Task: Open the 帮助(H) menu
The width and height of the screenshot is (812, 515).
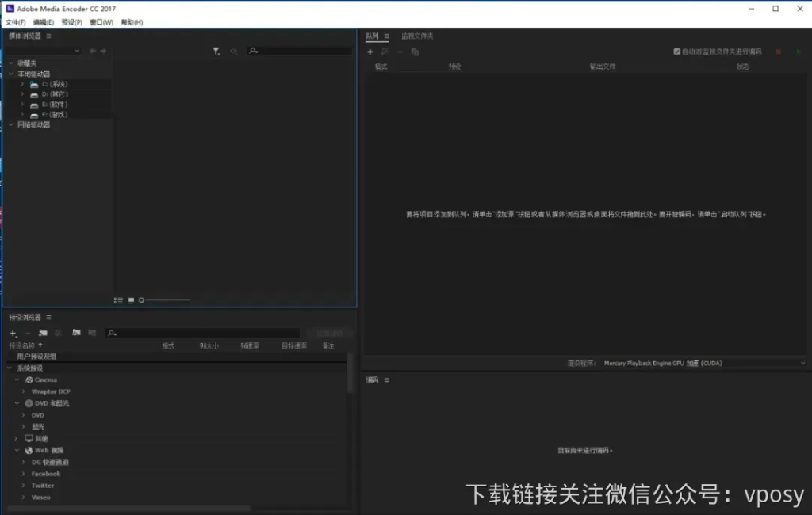Action: point(132,22)
